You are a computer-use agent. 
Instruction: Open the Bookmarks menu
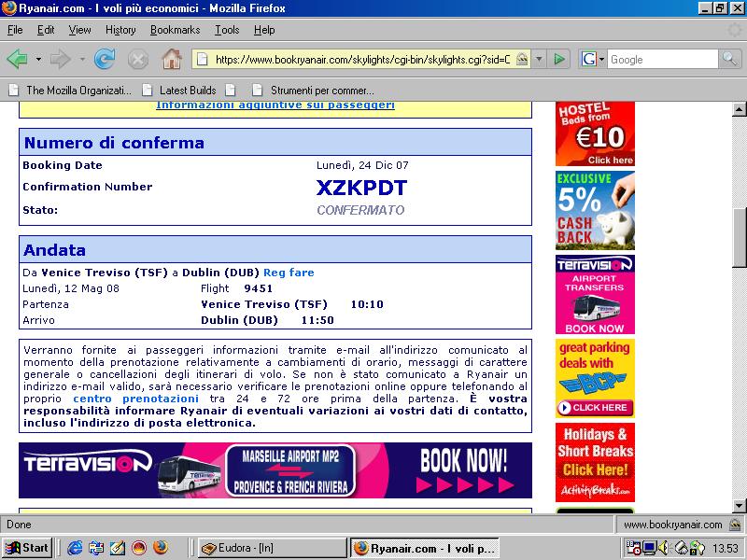[x=175, y=30]
